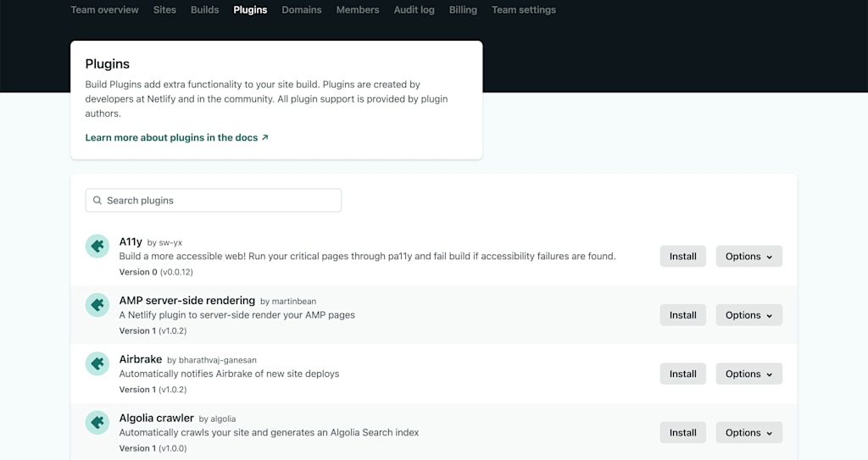Viewport: 868px width, 460px height.
Task: Follow Learn more about plugins docs link
Action: (176, 137)
